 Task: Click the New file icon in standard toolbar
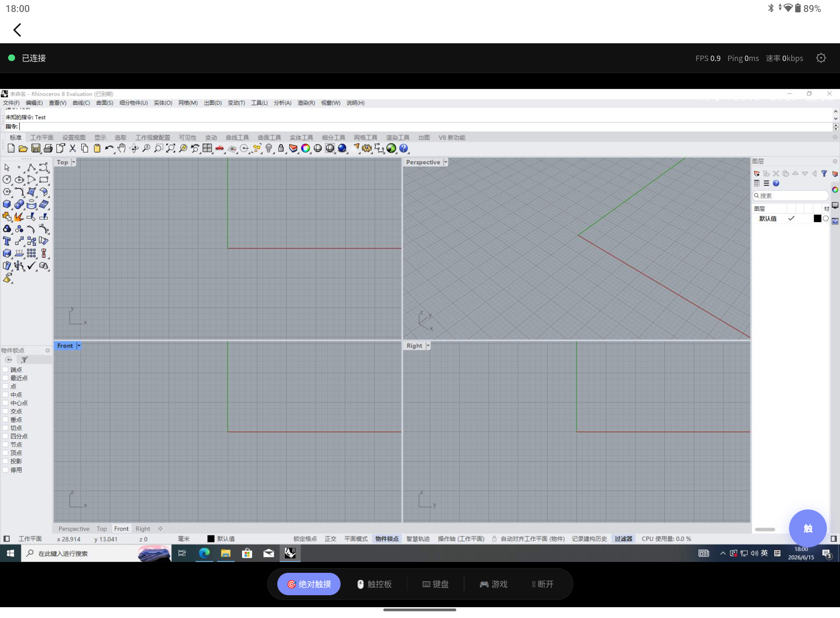[x=11, y=148]
